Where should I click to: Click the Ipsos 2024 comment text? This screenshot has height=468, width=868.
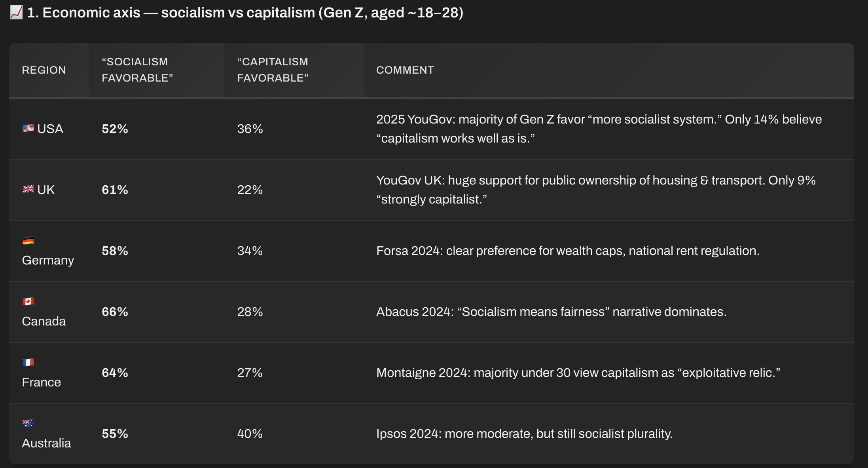(x=524, y=434)
